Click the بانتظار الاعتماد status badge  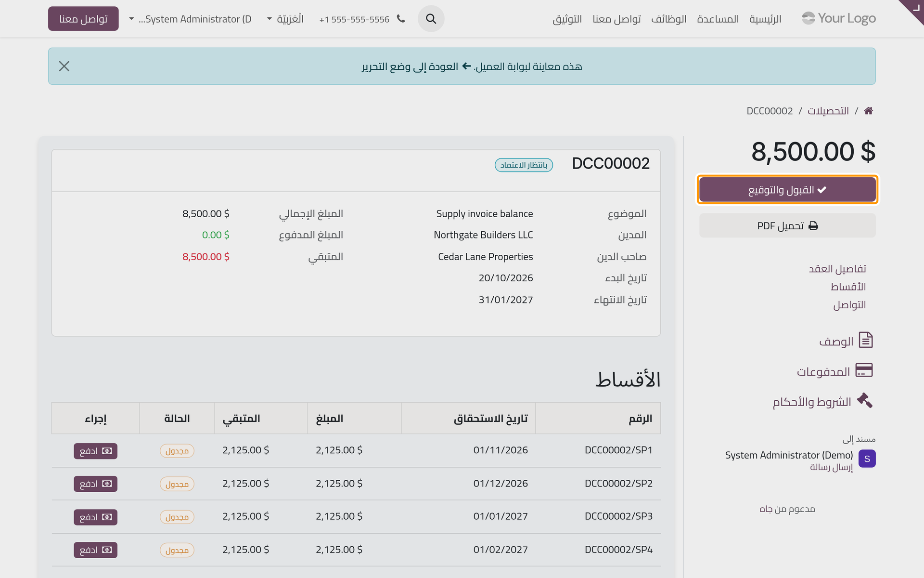[524, 165]
